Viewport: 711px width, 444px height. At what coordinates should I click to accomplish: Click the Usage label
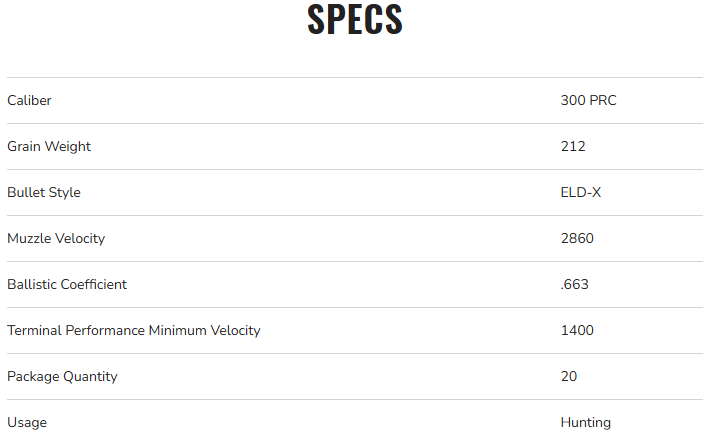27,422
